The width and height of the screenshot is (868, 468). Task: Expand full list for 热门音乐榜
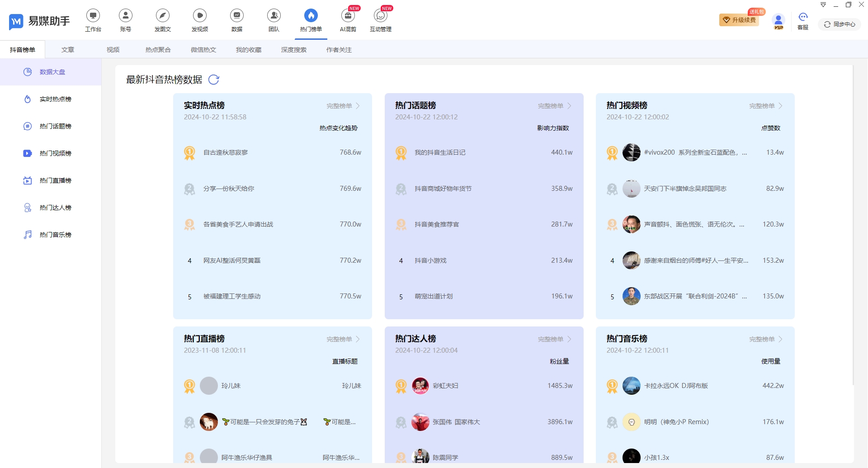pyautogui.click(x=765, y=339)
